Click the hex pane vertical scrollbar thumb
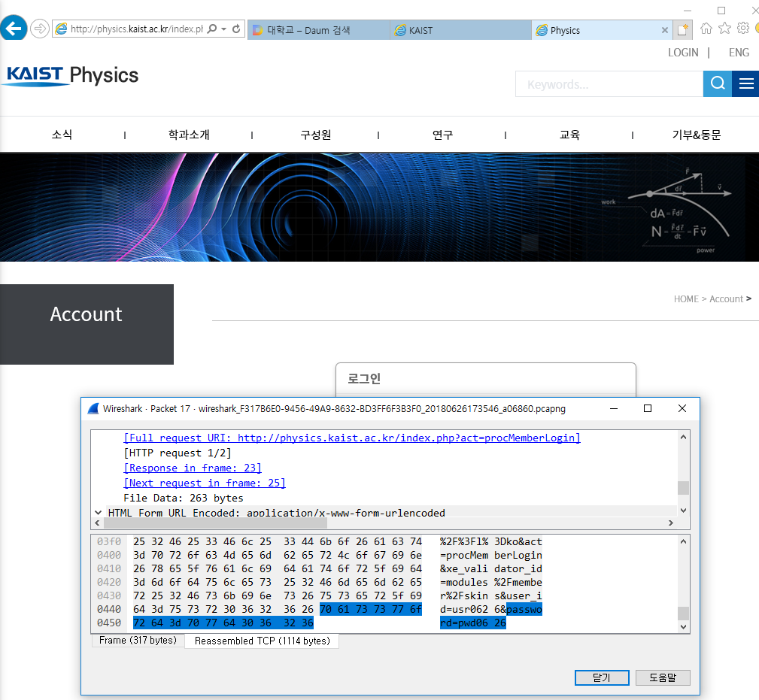Viewport: 759px width, 700px height. click(x=683, y=614)
